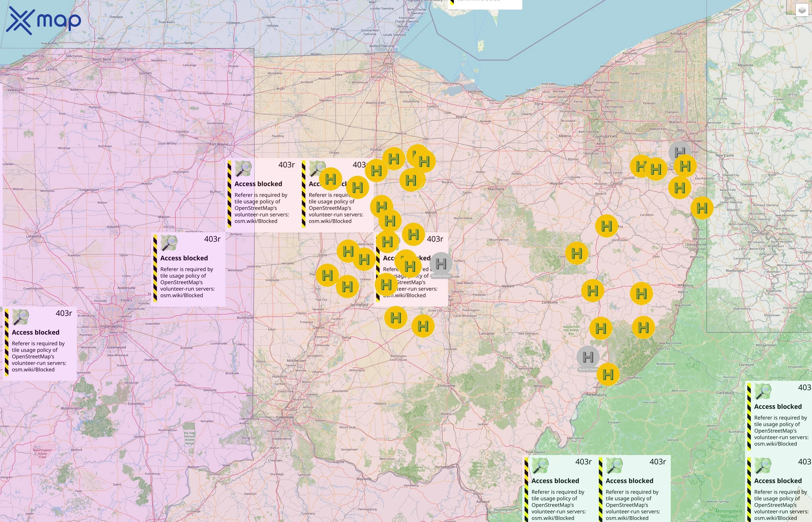Select hospital marker southwest of Marion
812x522 pixels.
click(414, 235)
